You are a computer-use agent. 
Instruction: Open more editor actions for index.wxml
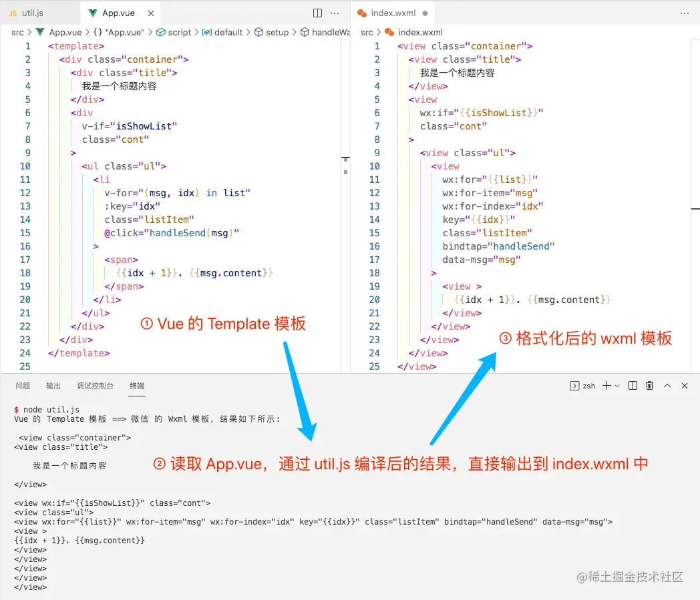point(685,13)
